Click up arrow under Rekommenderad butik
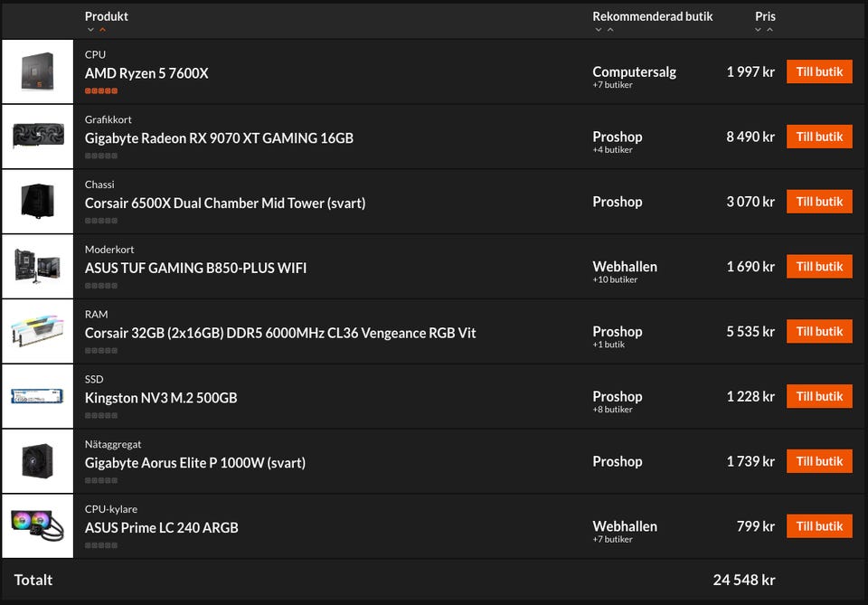 (x=610, y=30)
